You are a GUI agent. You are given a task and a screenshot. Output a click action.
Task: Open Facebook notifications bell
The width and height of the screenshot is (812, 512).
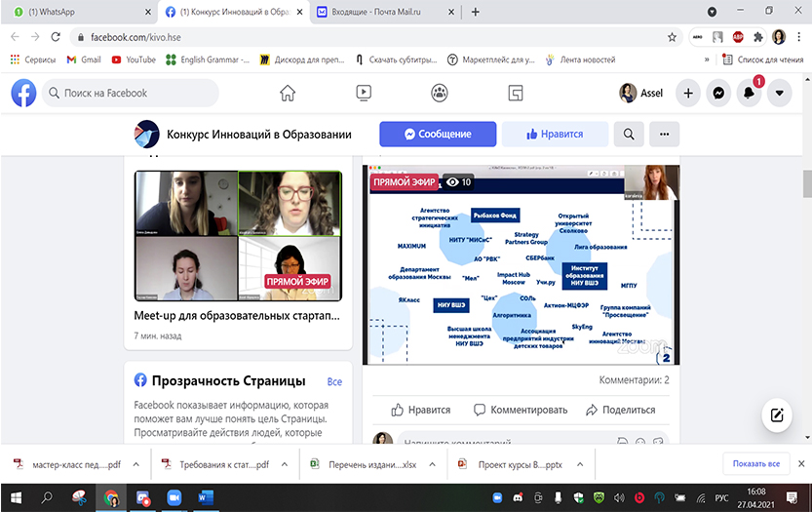point(749,94)
